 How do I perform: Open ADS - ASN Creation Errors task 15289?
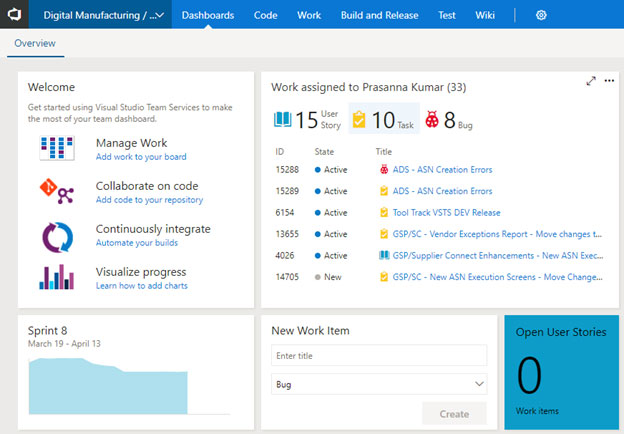click(x=442, y=191)
